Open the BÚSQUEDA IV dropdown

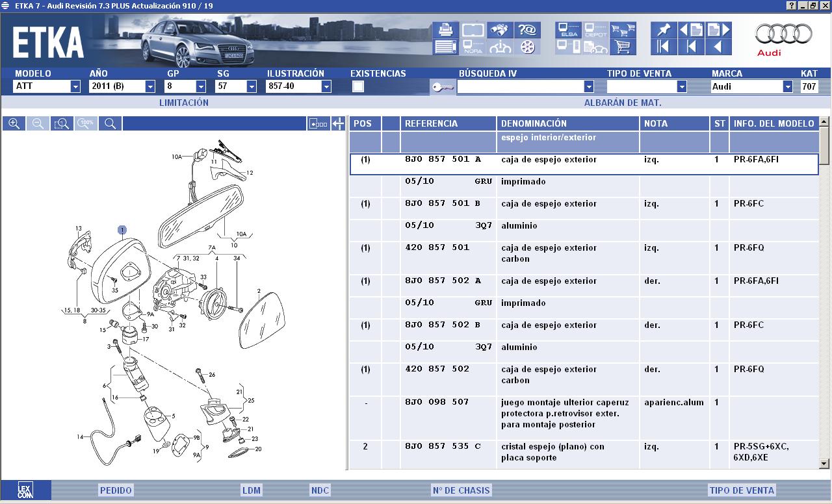[589, 86]
